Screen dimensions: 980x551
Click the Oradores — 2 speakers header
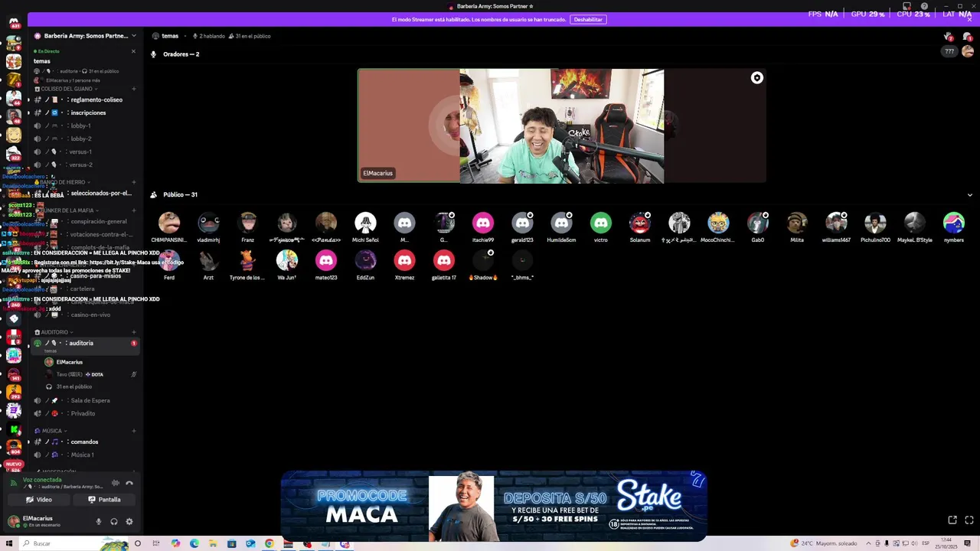pos(181,54)
